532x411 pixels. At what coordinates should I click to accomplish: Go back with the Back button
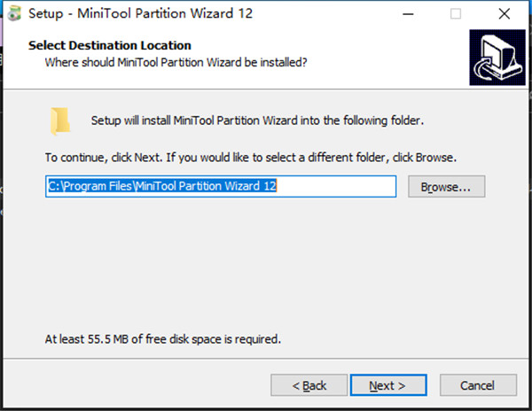310,385
